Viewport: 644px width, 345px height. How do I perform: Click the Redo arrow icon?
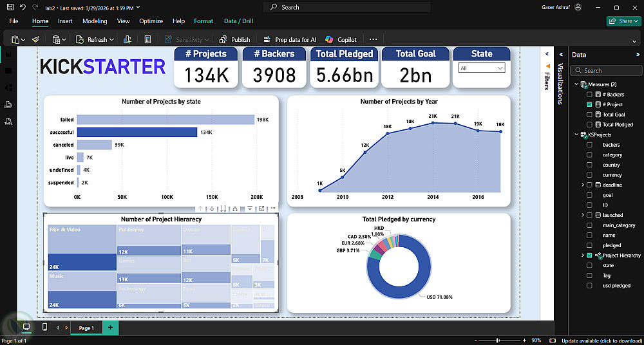[35, 7]
